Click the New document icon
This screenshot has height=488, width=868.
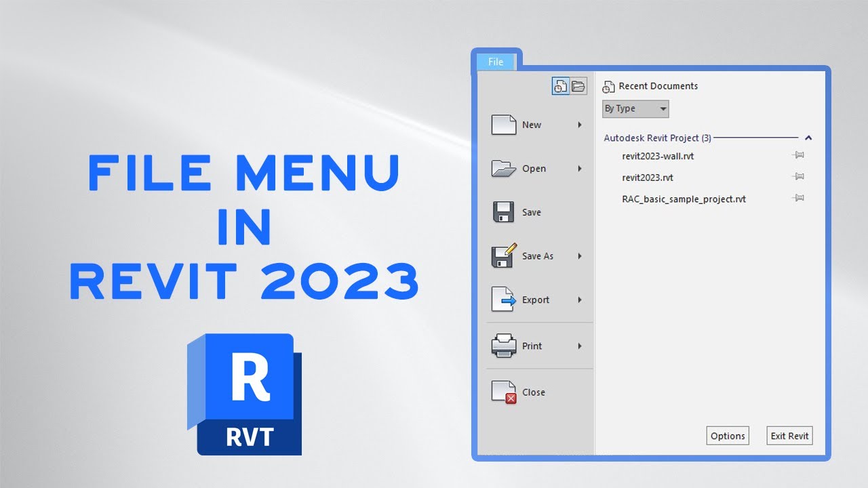(504, 125)
